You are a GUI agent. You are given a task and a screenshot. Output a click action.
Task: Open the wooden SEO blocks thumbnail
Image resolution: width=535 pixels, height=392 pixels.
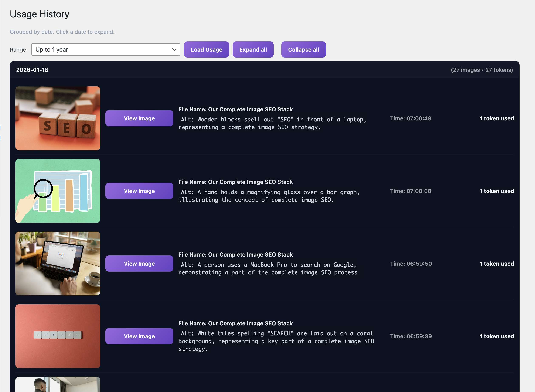tap(58, 118)
